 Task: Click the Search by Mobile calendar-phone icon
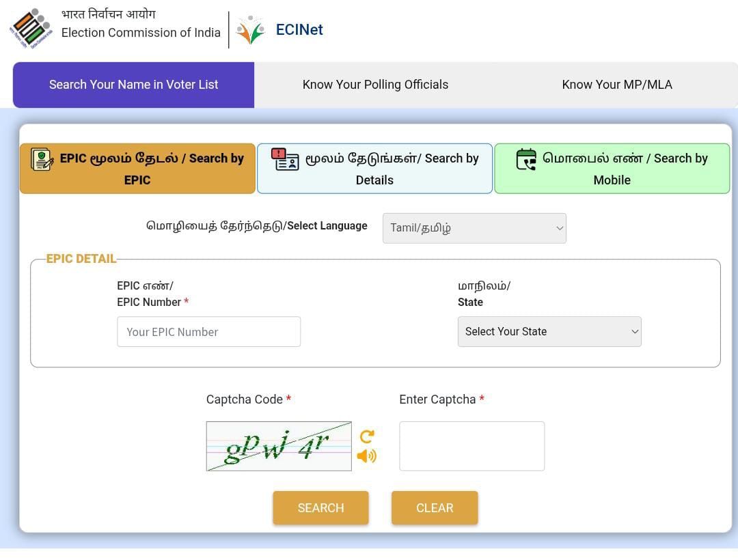click(526, 159)
